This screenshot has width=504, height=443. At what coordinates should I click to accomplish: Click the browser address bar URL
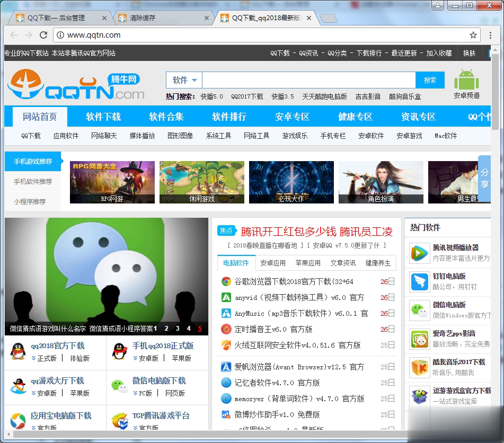93,35
